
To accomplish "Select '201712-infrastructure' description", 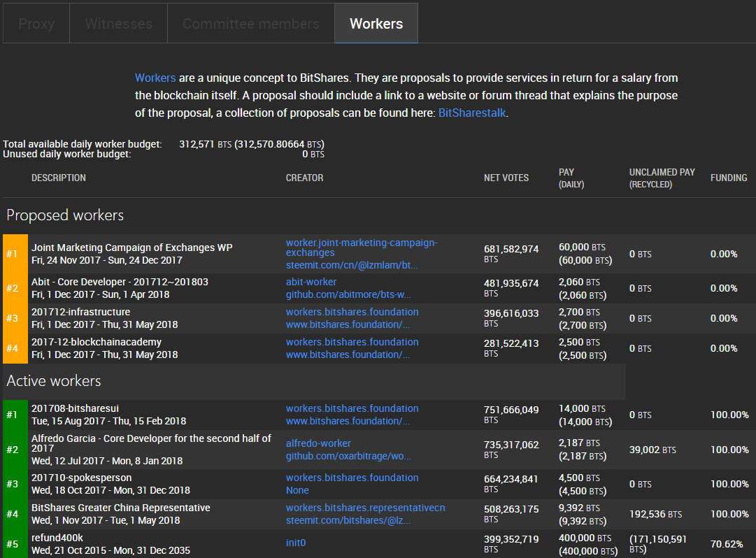I will coord(80,312).
